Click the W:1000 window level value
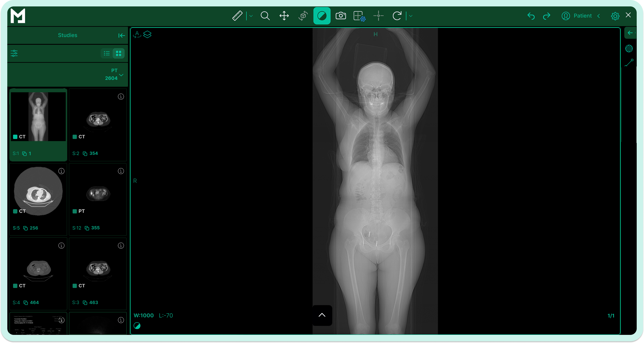The height and width of the screenshot is (343, 644). (x=143, y=316)
